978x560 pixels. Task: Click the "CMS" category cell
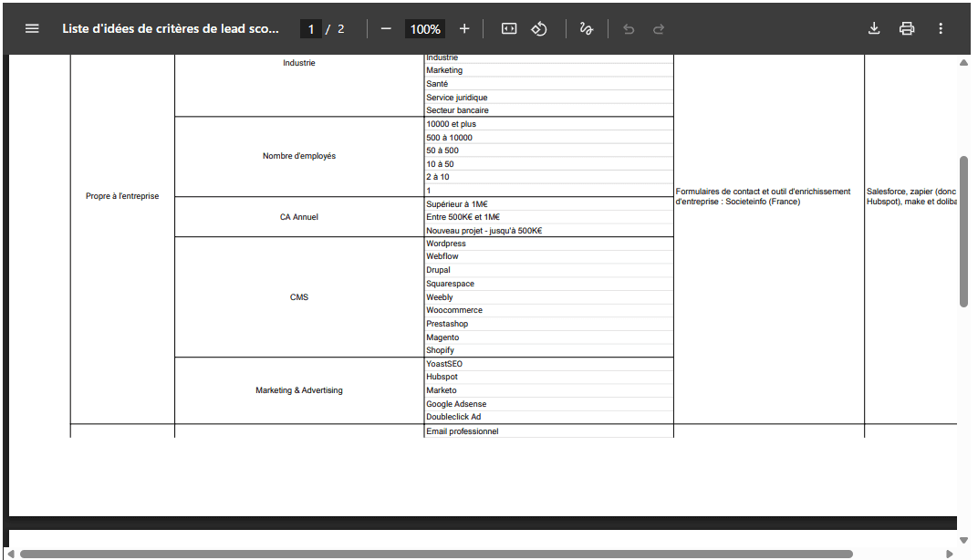(298, 296)
